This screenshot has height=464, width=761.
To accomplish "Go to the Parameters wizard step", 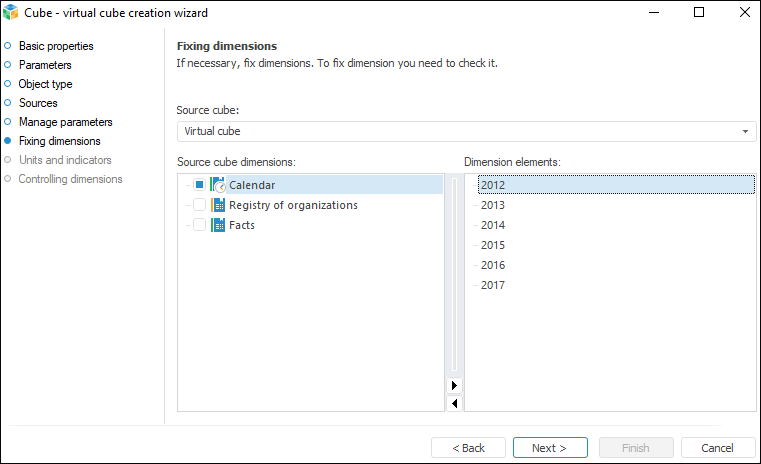I will click(x=45, y=65).
